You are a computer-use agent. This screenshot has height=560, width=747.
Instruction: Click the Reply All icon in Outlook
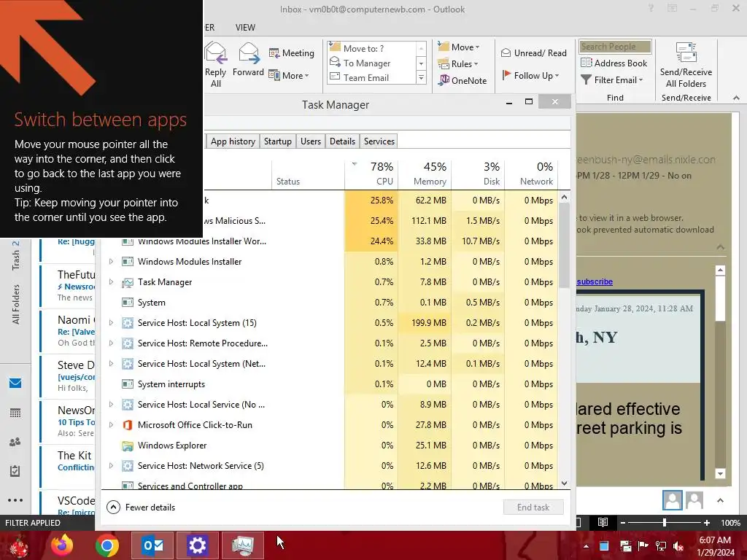tap(215, 65)
